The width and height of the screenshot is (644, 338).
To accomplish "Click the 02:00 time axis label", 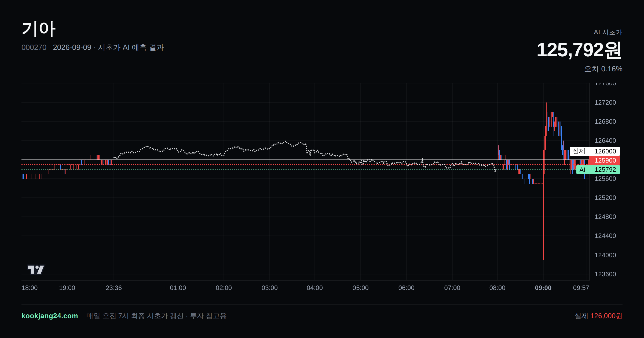I will click(x=224, y=288).
